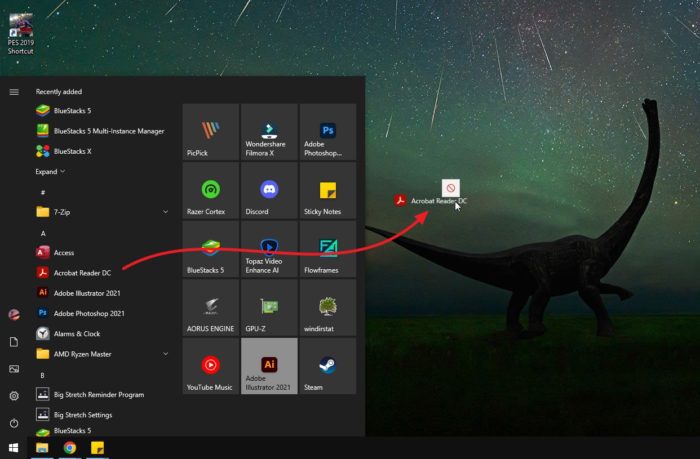
Task: Expand the 7-Zip folder
Action: (x=103, y=212)
